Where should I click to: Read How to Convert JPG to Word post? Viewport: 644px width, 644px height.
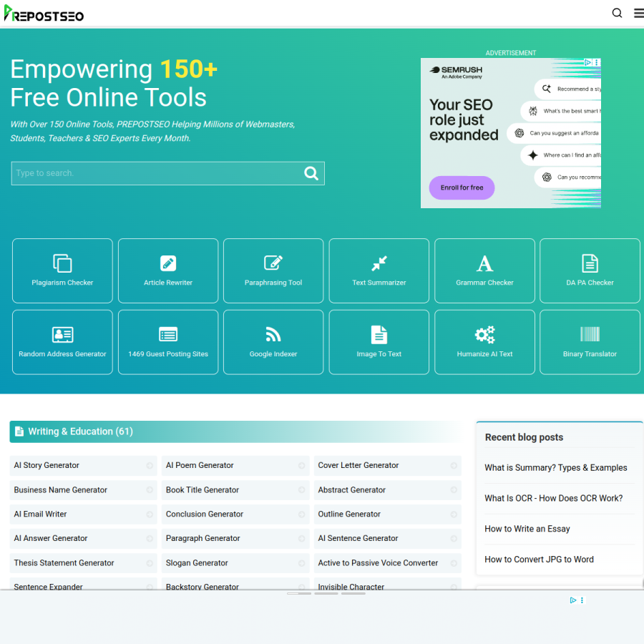(x=539, y=560)
